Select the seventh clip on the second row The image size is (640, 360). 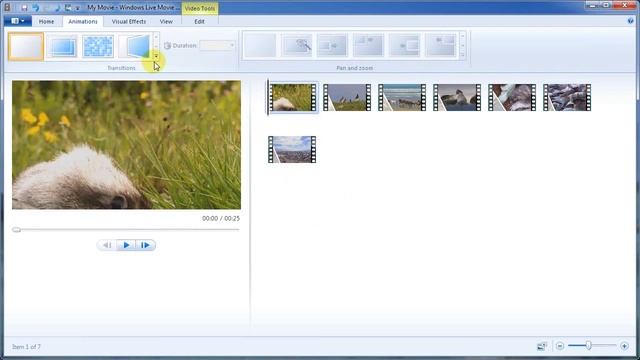tap(292, 149)
